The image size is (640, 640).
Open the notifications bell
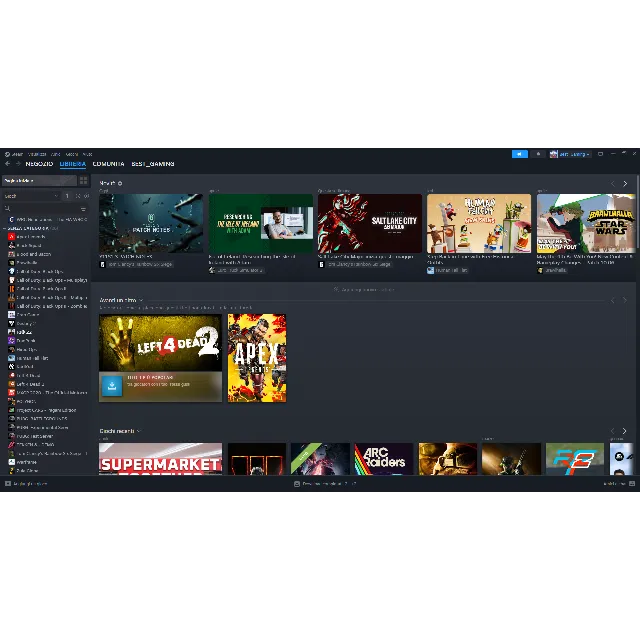pos(538,154)
